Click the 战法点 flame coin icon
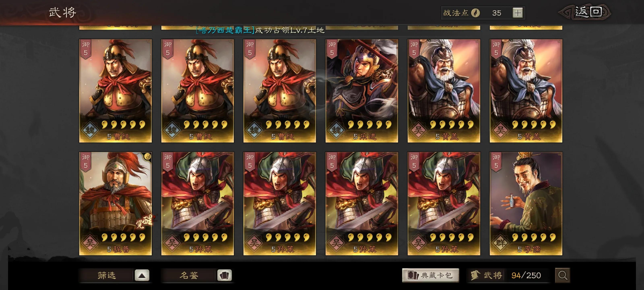The height and width of the screenshot is (290, 644). click(475, 13)
